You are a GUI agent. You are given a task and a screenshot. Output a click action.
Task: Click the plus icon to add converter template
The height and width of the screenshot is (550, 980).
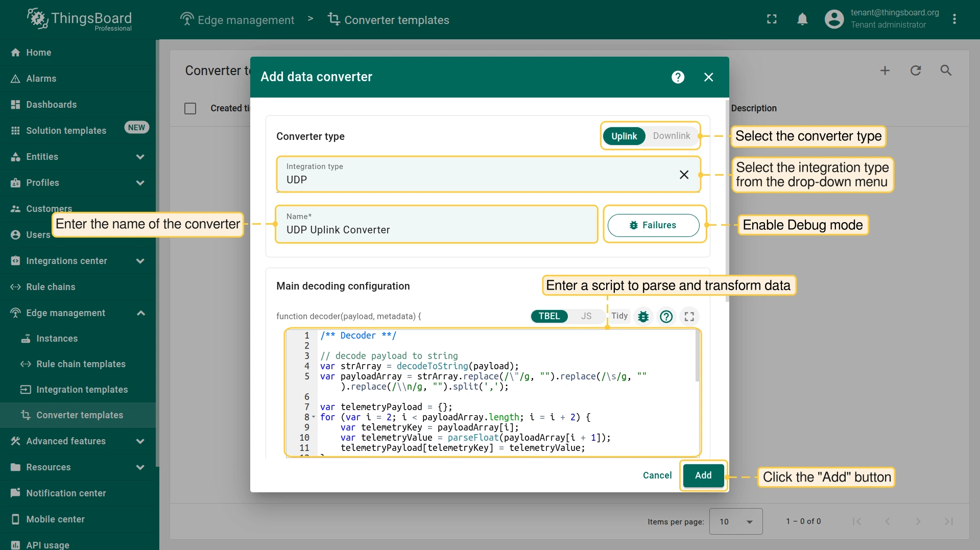(x=885, y=70)
